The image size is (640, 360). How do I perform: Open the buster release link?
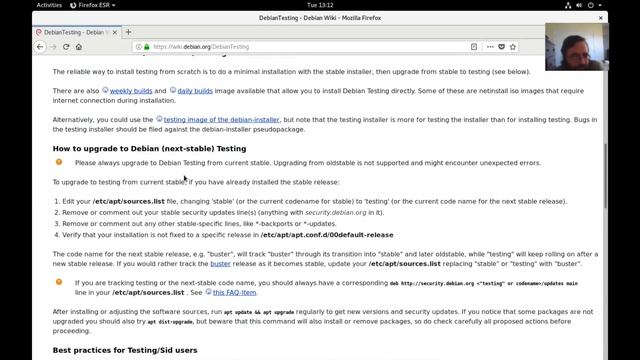coord(220,264)
